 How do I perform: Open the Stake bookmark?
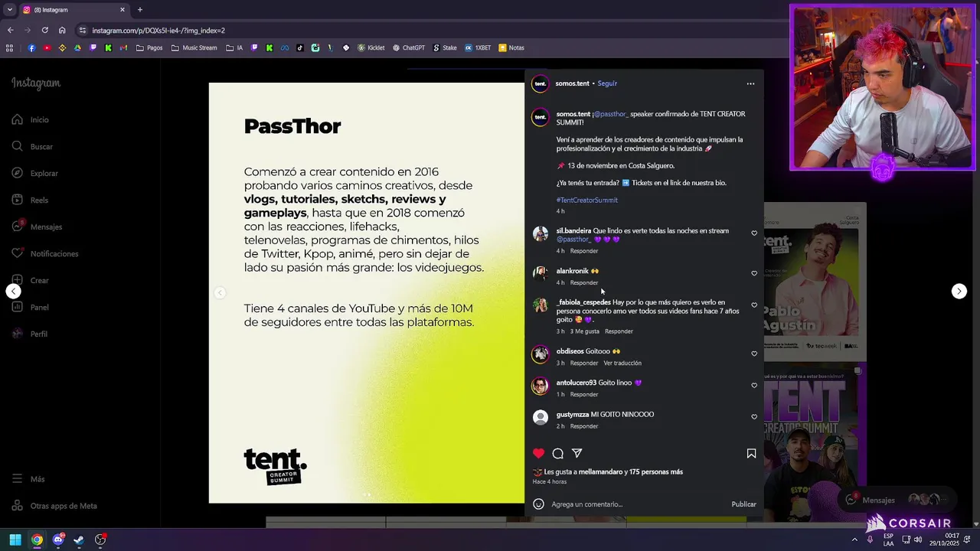445,47
